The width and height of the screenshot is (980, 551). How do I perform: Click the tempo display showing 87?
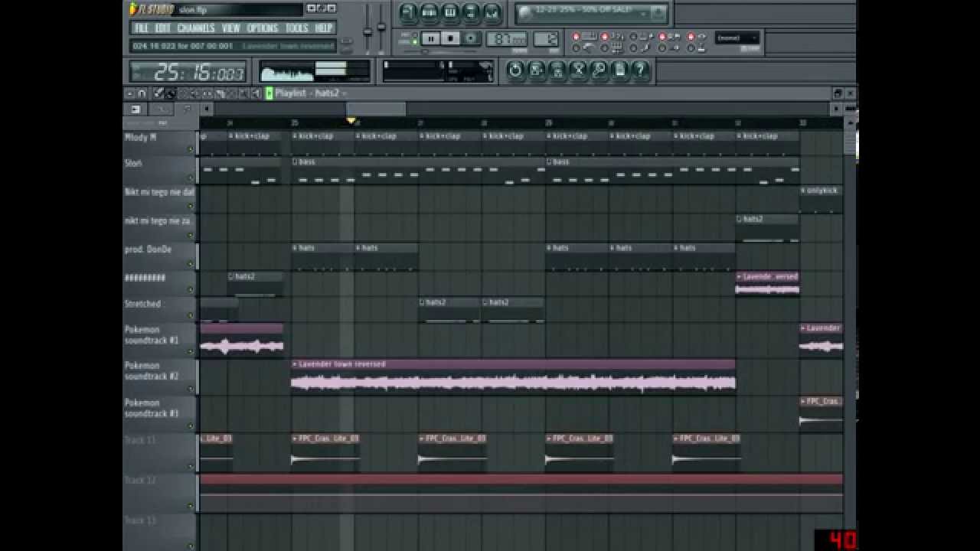pyautogui.click(x=508, y=39)
